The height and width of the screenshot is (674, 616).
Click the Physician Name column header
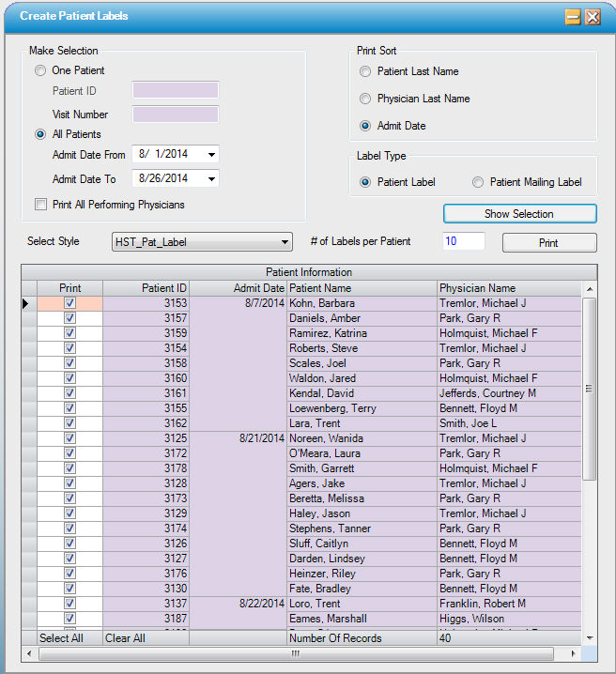[509, 288]
